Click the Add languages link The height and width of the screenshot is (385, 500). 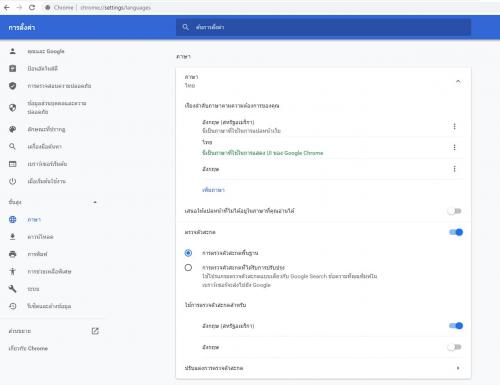tap(213, 190)
